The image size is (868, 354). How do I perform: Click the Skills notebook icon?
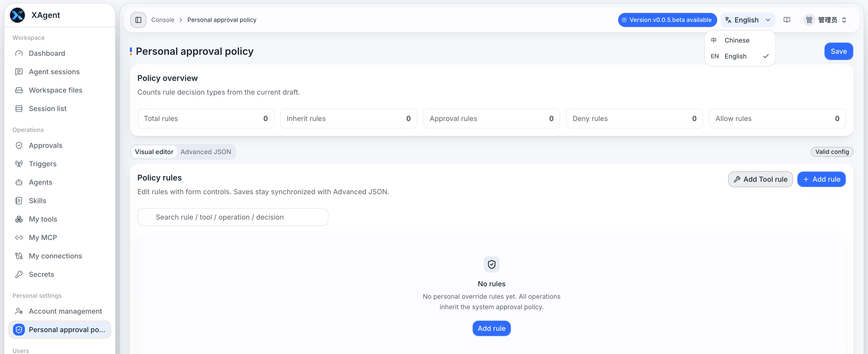(x=19, y=201)
